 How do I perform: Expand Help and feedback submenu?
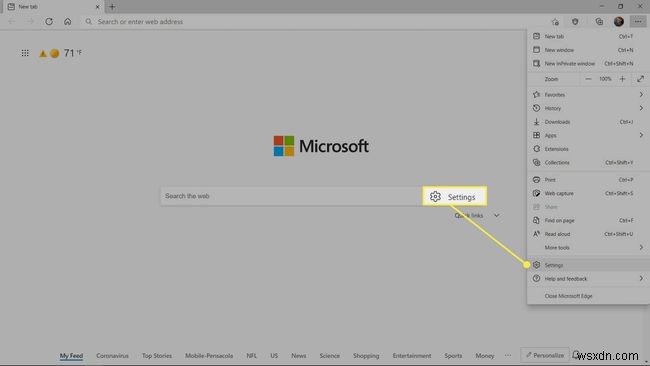click(x=588, y=279)
